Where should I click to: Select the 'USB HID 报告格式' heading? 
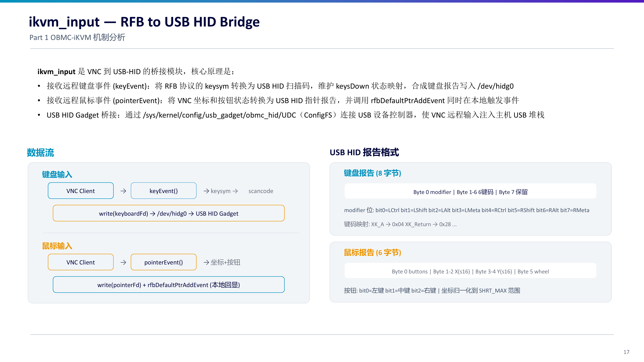click(x=364, y=152)
